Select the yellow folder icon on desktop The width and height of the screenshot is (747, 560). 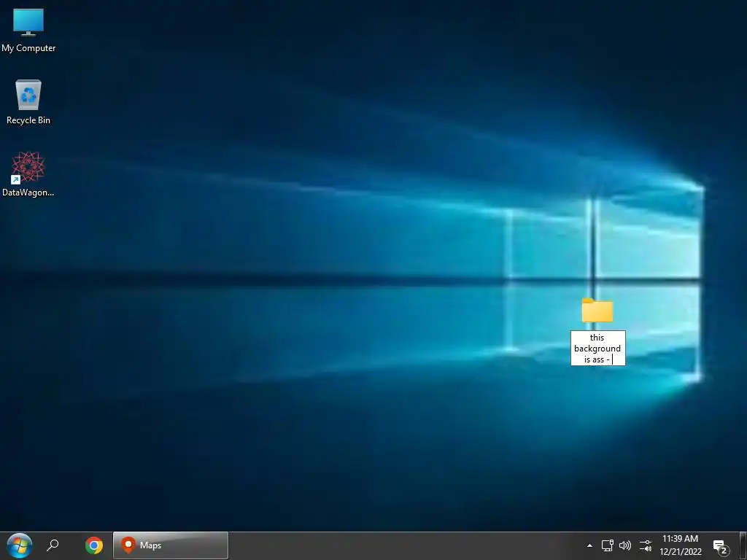(597, 311)
